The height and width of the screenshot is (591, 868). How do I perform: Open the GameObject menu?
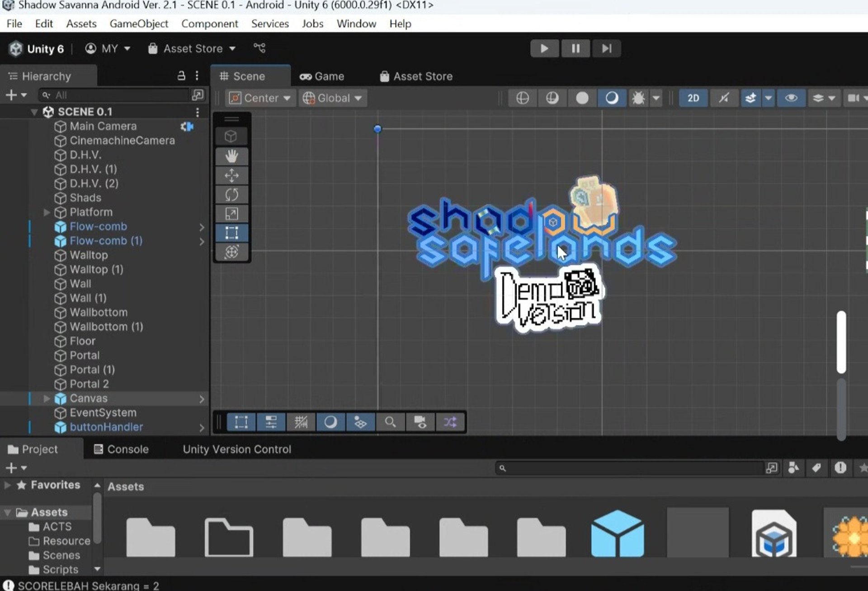pos(139,23)
